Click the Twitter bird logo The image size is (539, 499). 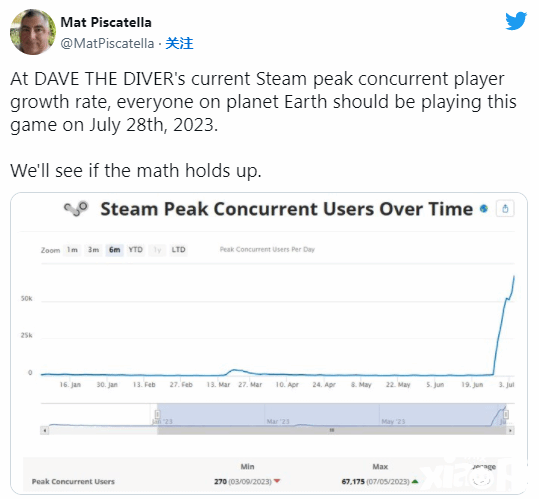(516, 21)
